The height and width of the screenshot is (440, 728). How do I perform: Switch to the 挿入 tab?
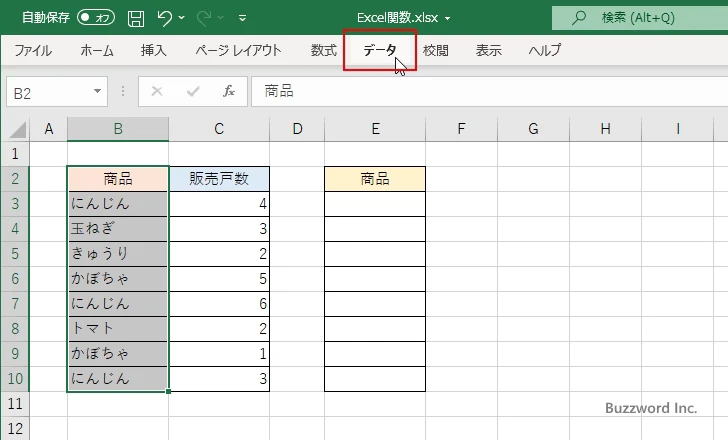point(153,50)
